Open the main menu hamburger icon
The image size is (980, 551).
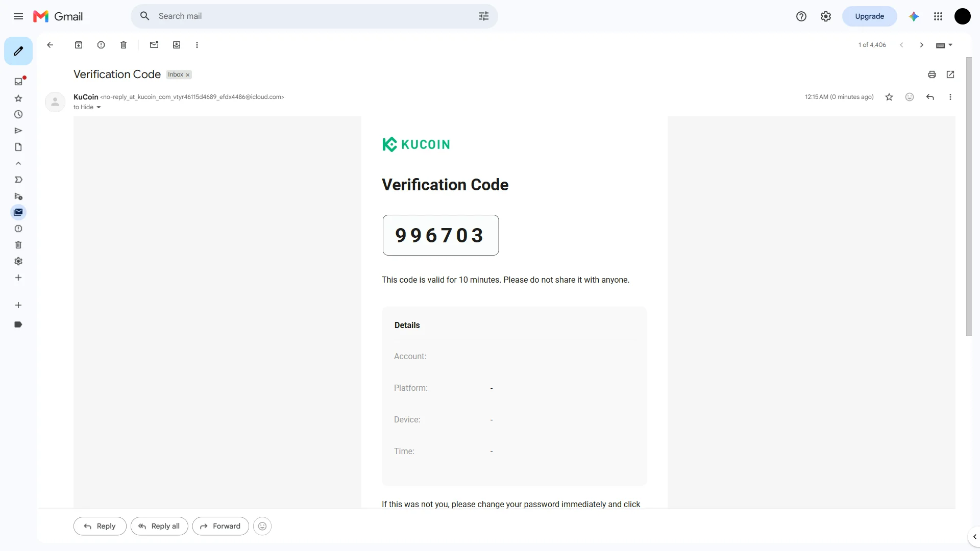click(x=18, y=16)
